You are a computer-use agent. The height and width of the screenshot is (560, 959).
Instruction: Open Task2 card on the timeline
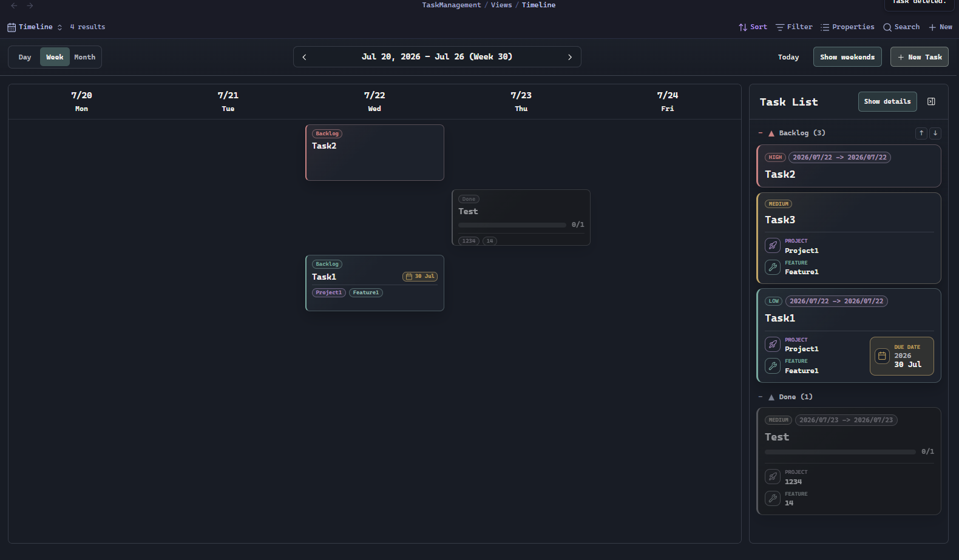(375, 153)
